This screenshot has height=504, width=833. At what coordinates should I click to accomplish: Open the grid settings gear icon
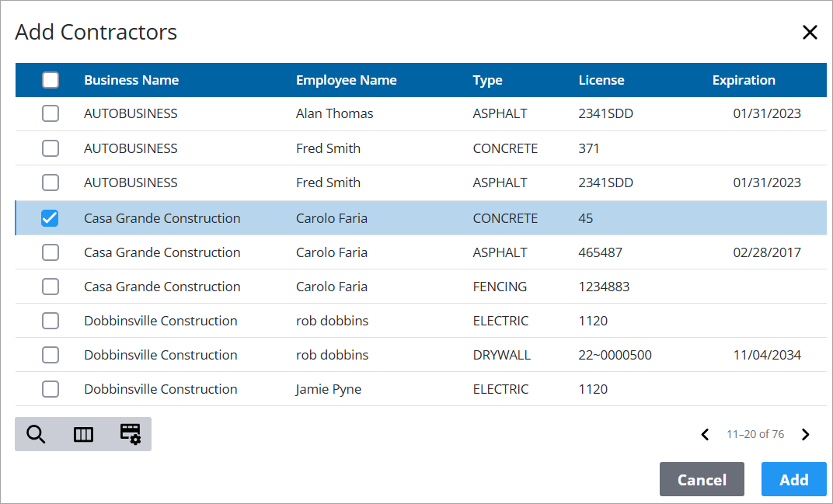point(130,434)
